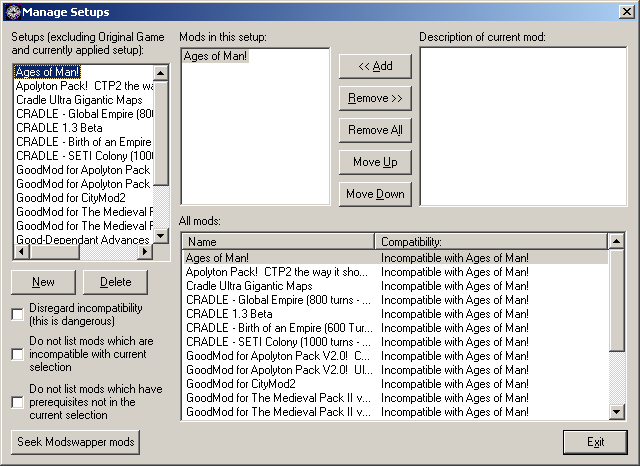Exit the Manage Setups dialog
This screenshot has width=640, height=466.
point(595,442)
